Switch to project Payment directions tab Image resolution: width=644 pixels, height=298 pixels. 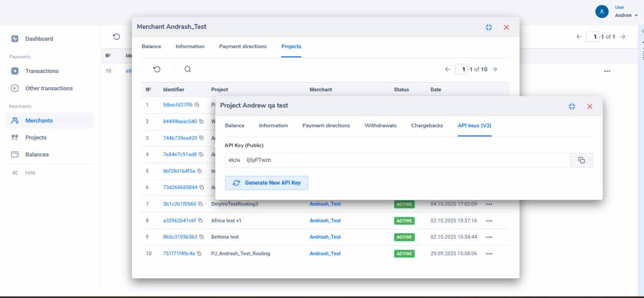tap(326, 126)
